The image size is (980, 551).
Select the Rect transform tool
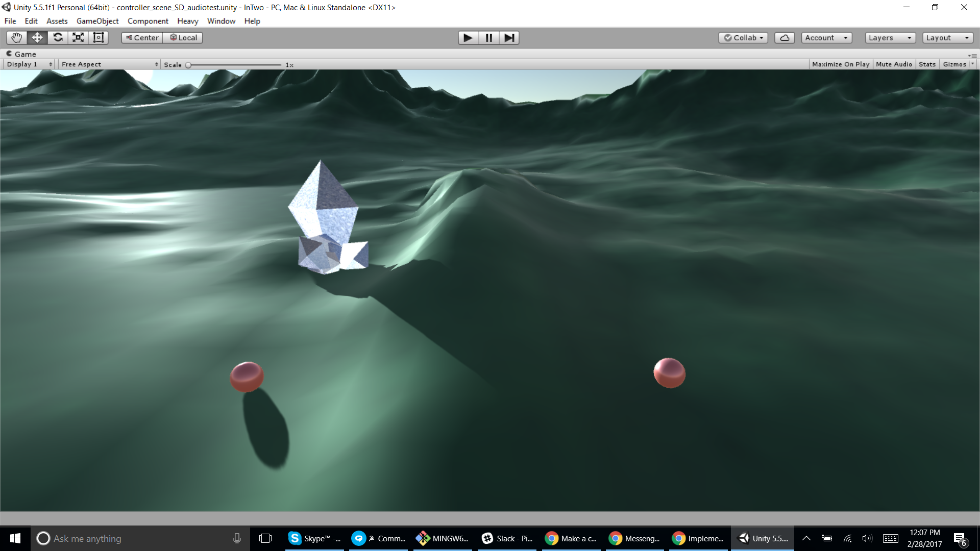coord(99,38)
